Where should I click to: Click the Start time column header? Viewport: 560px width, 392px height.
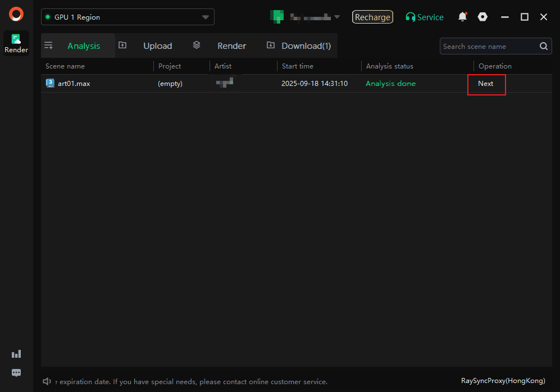298,66
